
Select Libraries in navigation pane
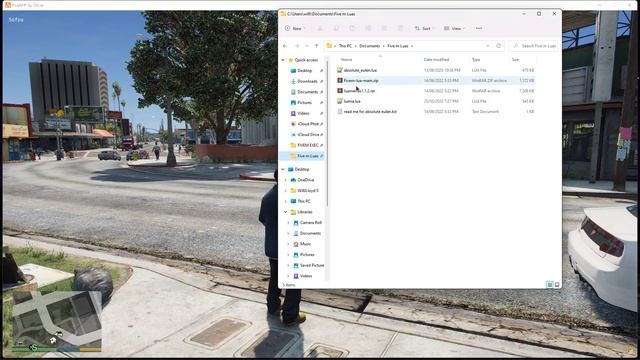coord(305,212)
